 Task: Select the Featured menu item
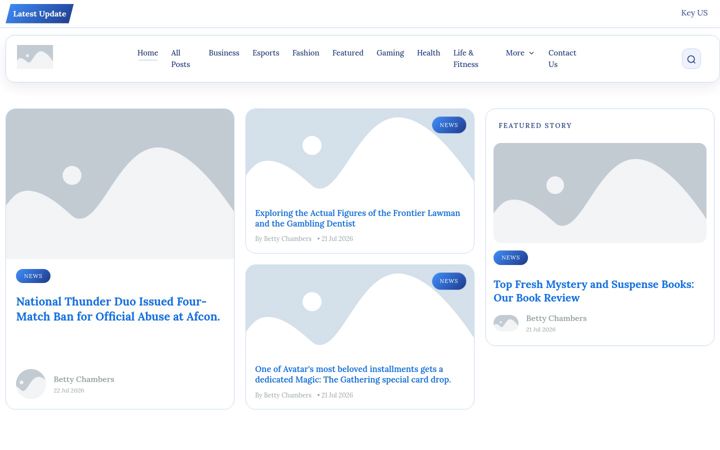(x=348, y=53)
